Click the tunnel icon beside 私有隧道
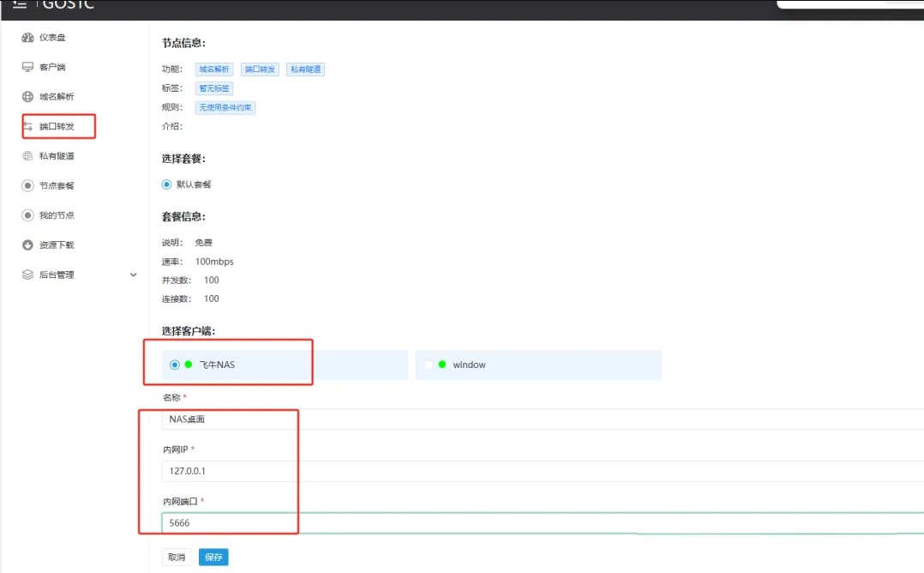924x573 pixels. (x=27, y=156)
